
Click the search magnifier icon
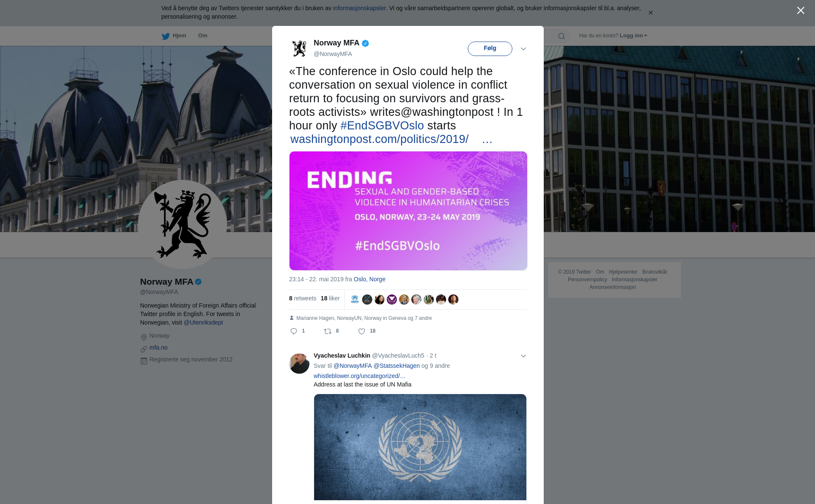561,36
